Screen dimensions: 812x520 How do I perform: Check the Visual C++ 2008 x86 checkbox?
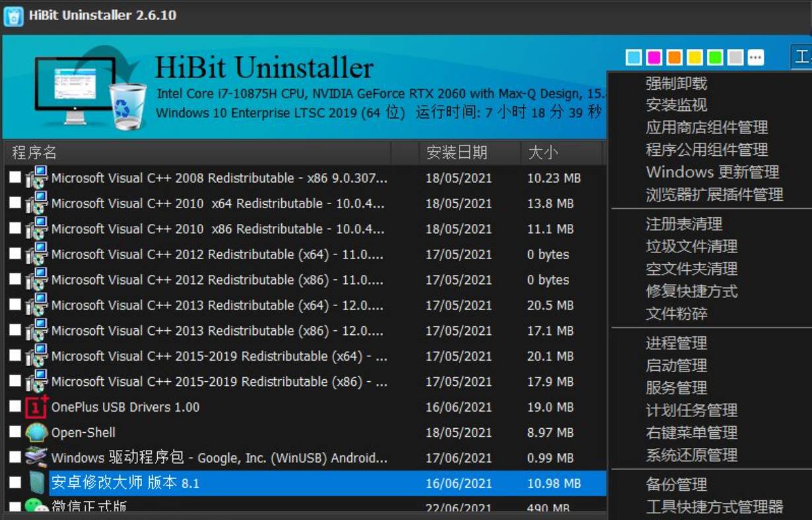[15, 177]
